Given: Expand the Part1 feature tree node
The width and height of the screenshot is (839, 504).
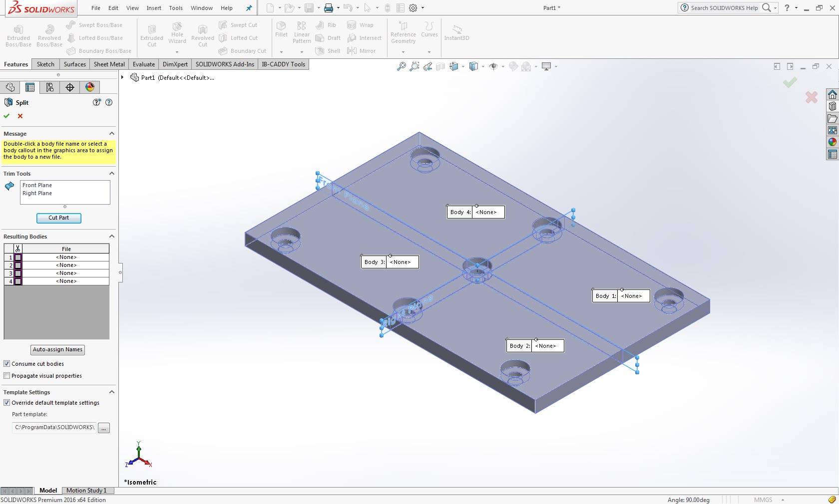Looking at the screenshot, I should point(122,77).
